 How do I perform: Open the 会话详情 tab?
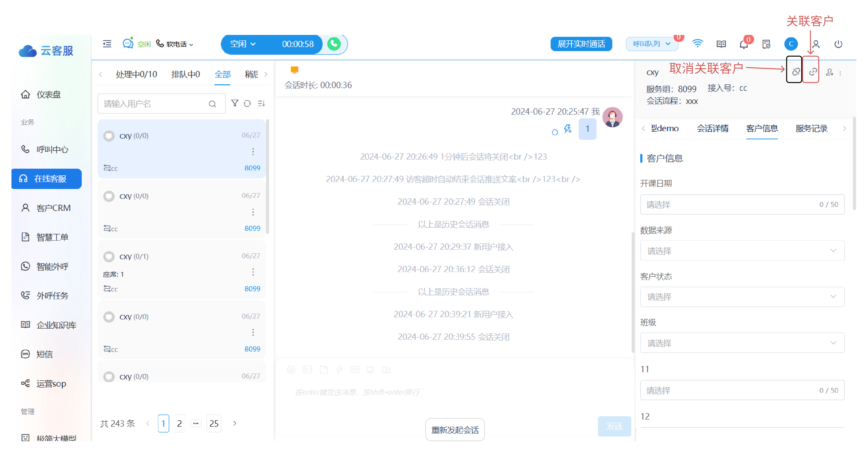pyautogui.click(x=712, y=128)
